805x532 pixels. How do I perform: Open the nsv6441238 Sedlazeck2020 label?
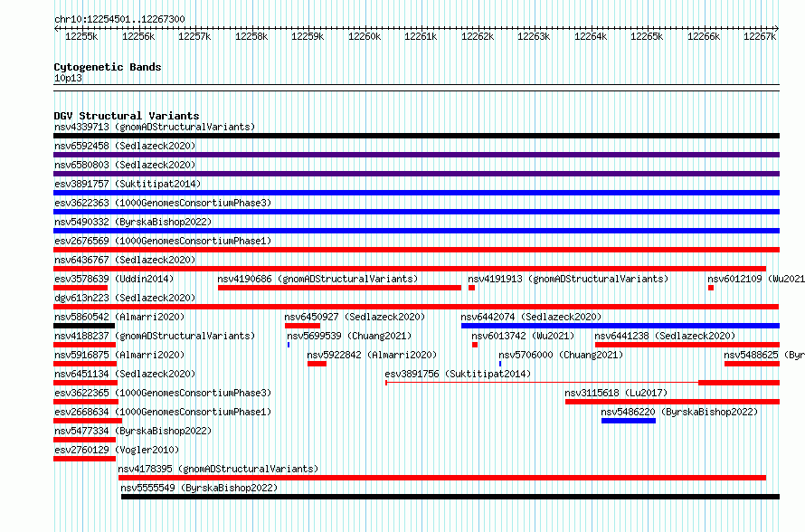tap(665, 336)
